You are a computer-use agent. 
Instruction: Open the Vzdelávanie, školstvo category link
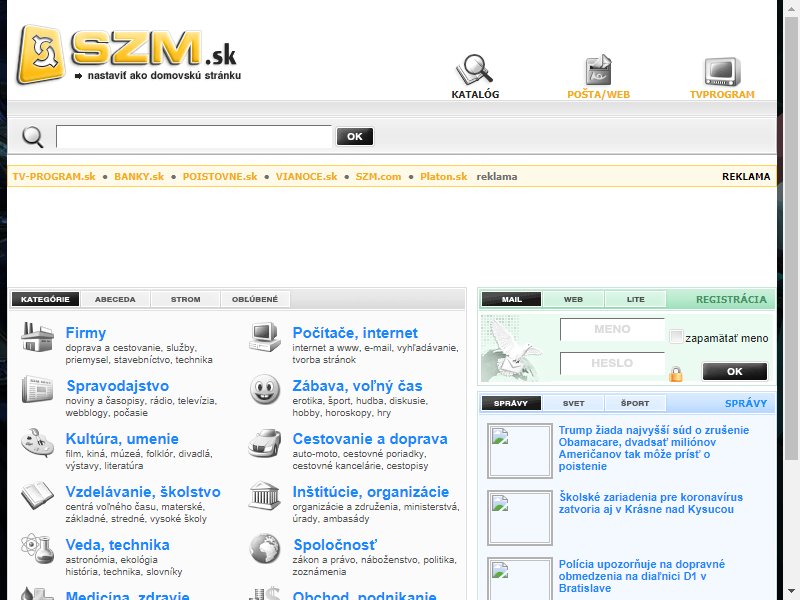(x=143, y=492)
